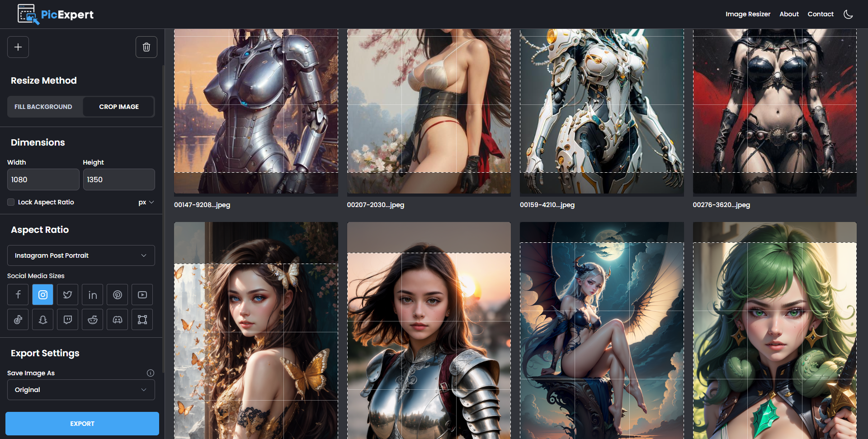Image resolution: width=868 pixels, height=439 pixels.
Task: Click the Resize Method heading
Action: pos(44,80)
